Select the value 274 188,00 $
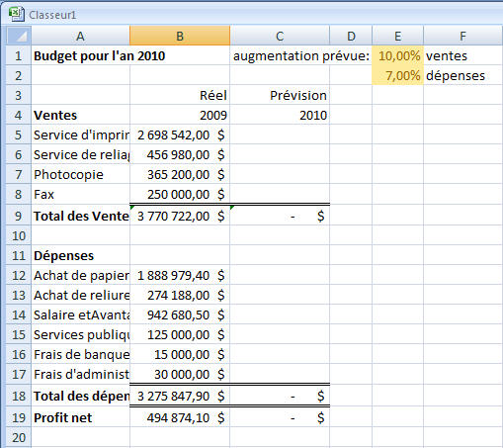503x448 pixels. (180, 295)
